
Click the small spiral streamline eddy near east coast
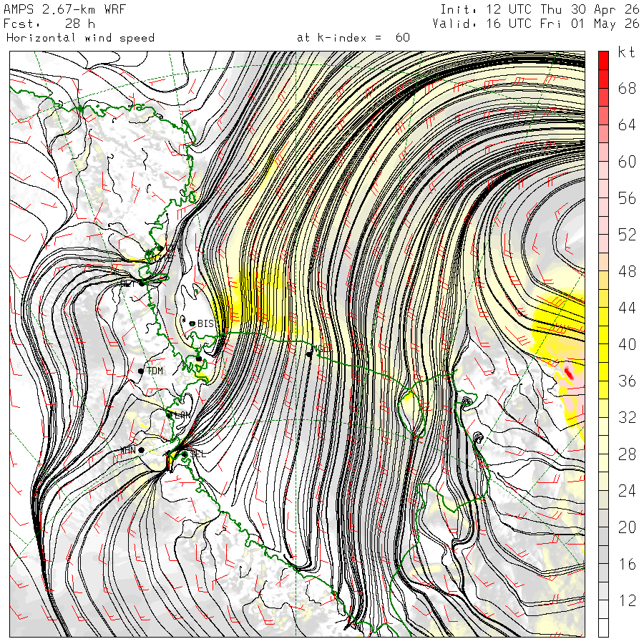[479, 438]
